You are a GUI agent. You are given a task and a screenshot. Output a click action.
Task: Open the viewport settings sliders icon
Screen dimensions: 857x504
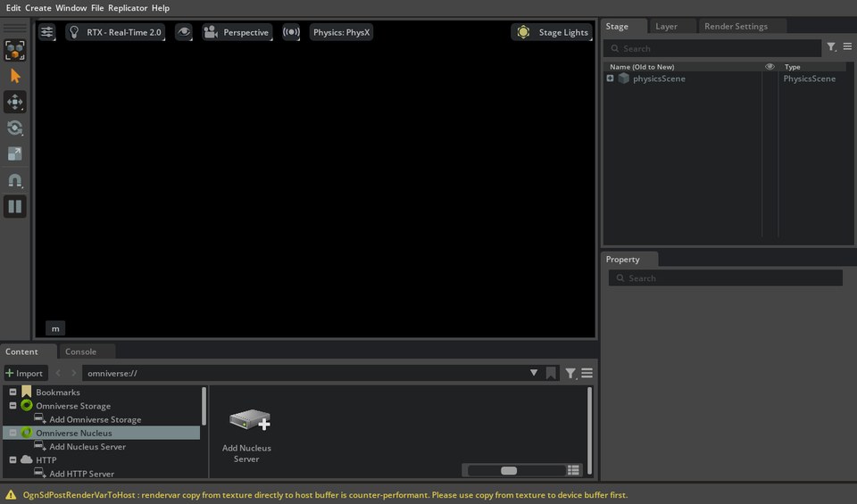47,32
